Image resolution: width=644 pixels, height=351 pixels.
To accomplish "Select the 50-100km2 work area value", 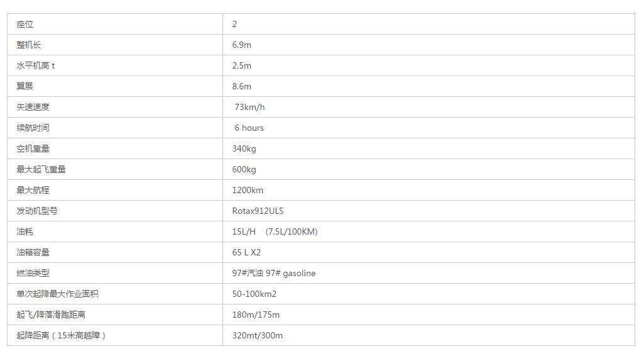I will click(254, 294).
